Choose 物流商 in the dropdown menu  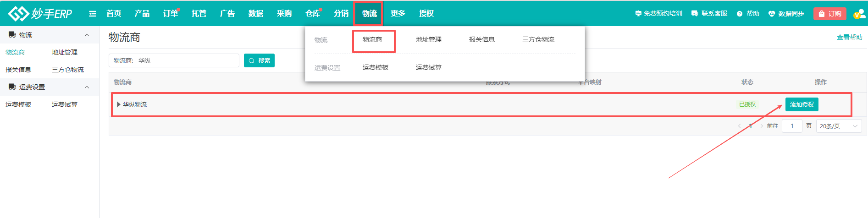click(372, 39)
